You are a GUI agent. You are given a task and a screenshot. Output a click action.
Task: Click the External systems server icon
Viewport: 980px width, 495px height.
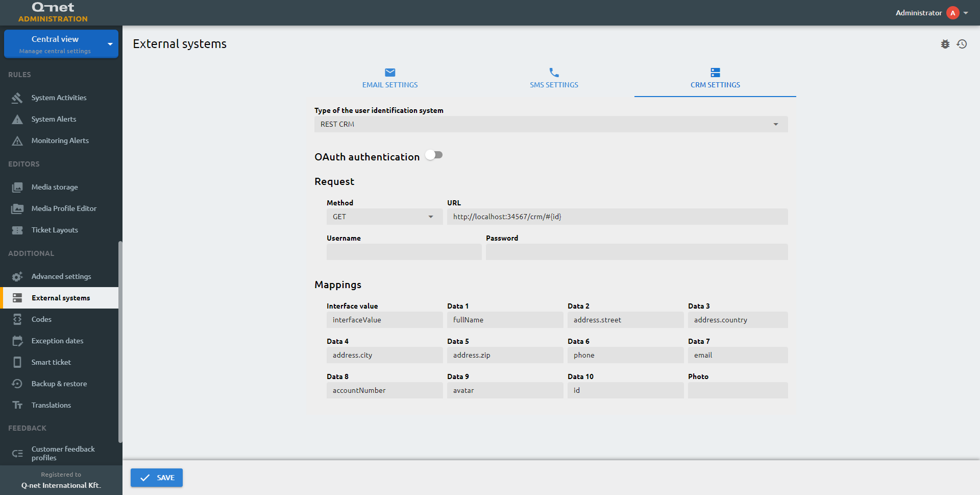pyautogui.click(x=17, y=298)
